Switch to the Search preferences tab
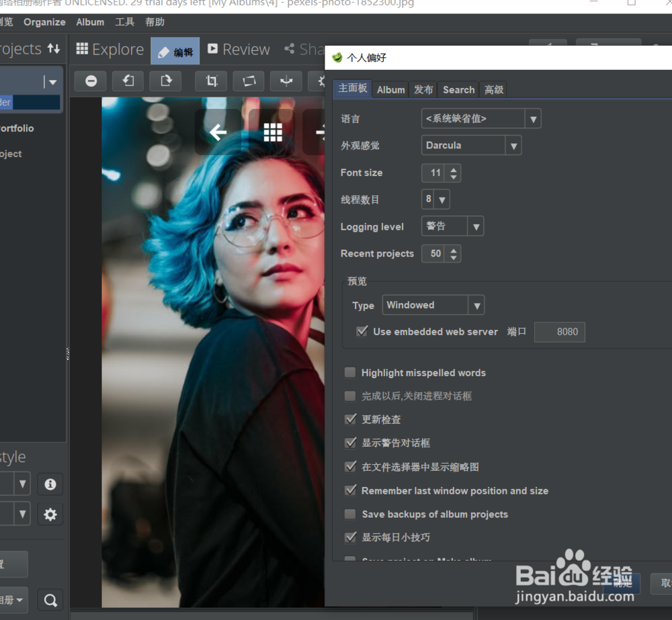The width and height of the screenshot is (672, 620). coord(458,90)
